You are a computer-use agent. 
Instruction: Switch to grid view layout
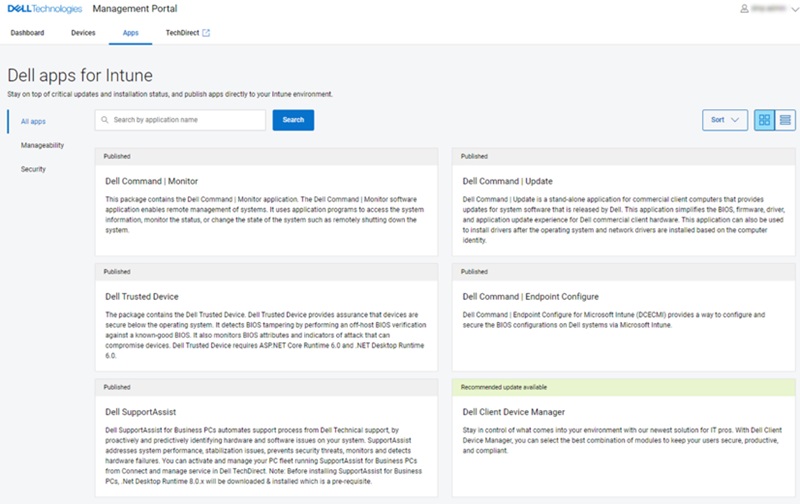tap(764, 120)
